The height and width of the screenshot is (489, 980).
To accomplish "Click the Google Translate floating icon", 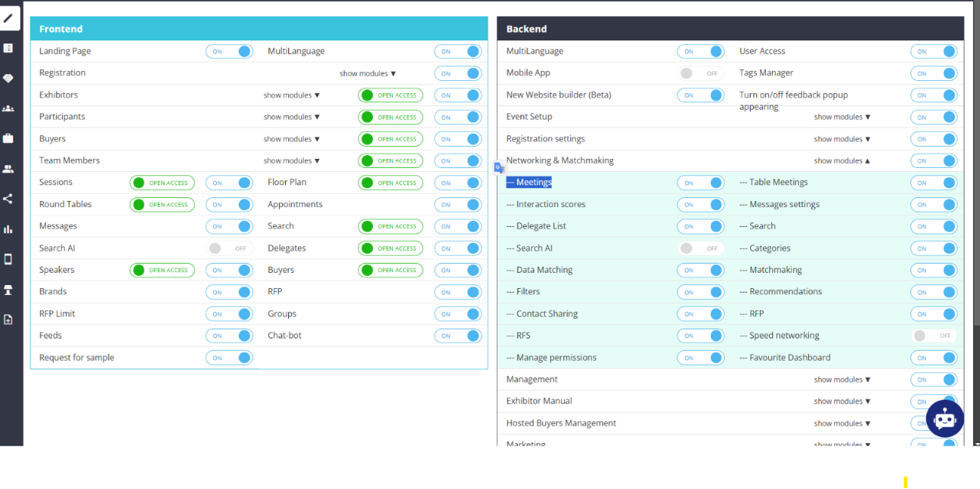I will (499, 167).
